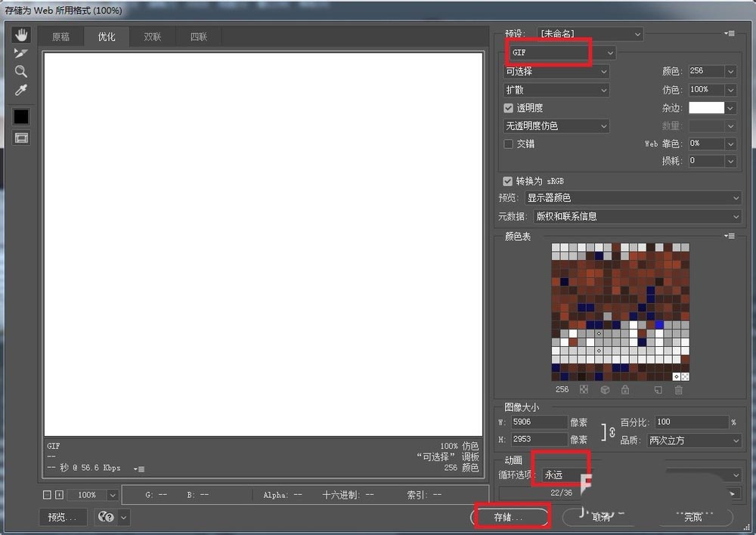Click the 完成 done button
Viewport: 756px width, 535px height.
(694, 517)
